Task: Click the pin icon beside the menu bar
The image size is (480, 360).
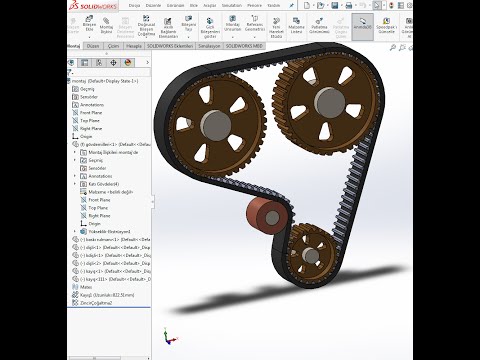Action: [292, 6]
